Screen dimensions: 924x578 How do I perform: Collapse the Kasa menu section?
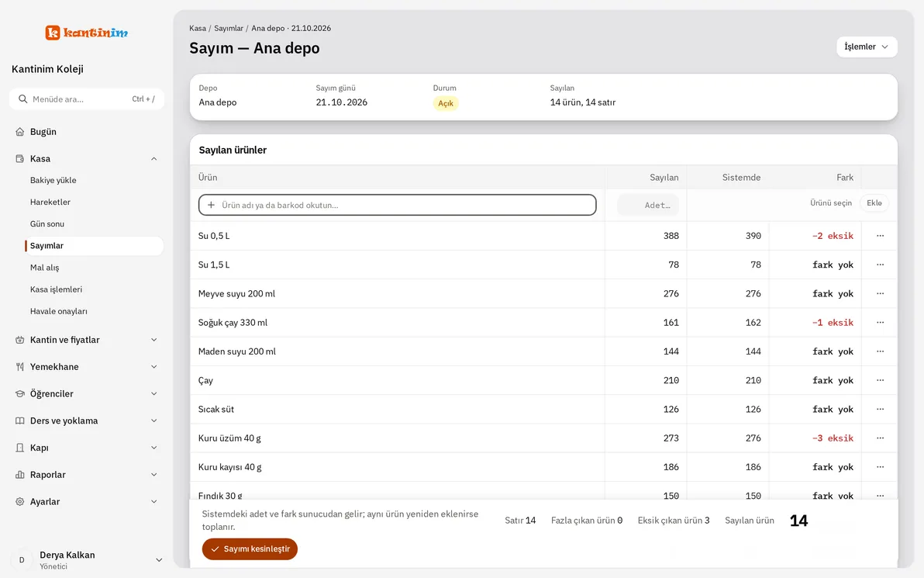pyautogui.click(x=153, y=158)
